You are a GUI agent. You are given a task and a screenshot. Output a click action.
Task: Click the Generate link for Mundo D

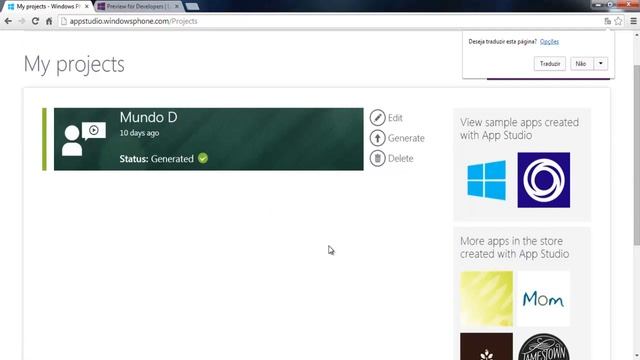tap(406, 138)
